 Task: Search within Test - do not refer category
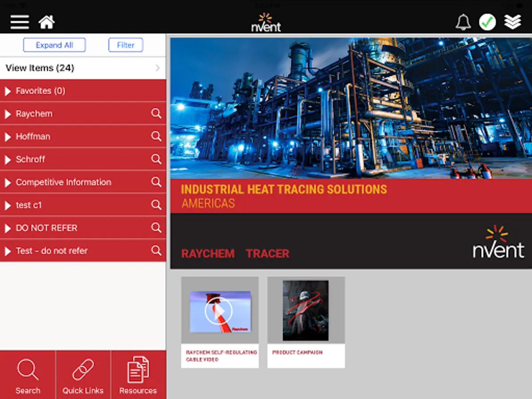[156, 250]
